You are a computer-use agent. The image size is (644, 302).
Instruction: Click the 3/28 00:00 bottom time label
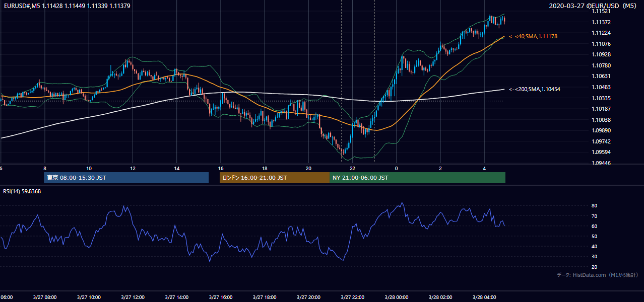click(x=397, y=297)
